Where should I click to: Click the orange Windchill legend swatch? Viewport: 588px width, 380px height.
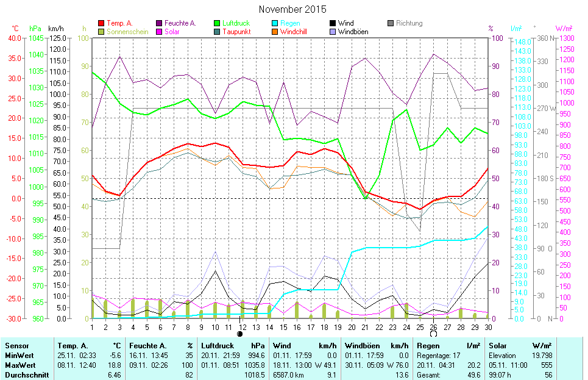(275, 32)
